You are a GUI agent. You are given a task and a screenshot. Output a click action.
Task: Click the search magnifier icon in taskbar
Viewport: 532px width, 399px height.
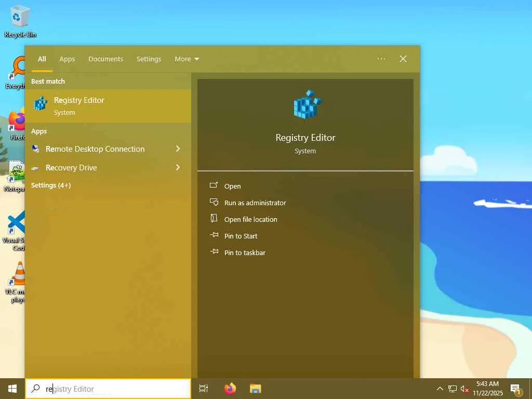(35, 389)
